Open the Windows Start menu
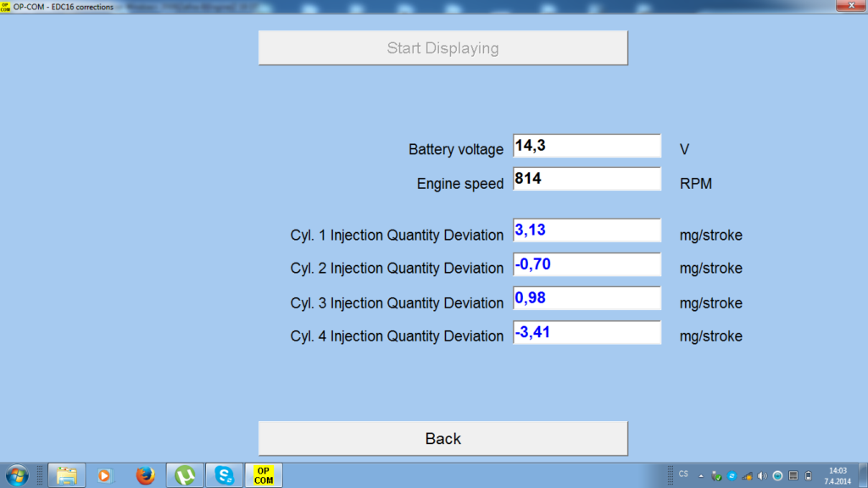Image resolution: width=868 pixels, height=488 pixels. (x=17, y=475)
